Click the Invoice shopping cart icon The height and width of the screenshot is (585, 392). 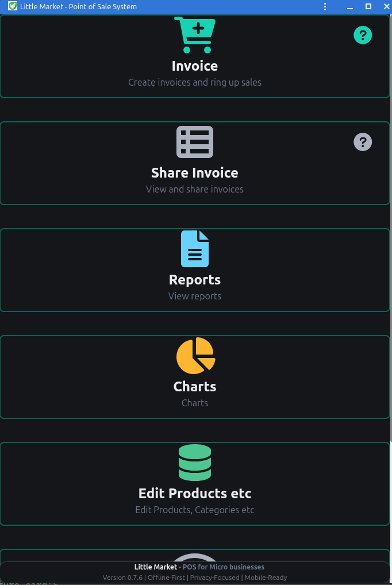coord(194,34)
